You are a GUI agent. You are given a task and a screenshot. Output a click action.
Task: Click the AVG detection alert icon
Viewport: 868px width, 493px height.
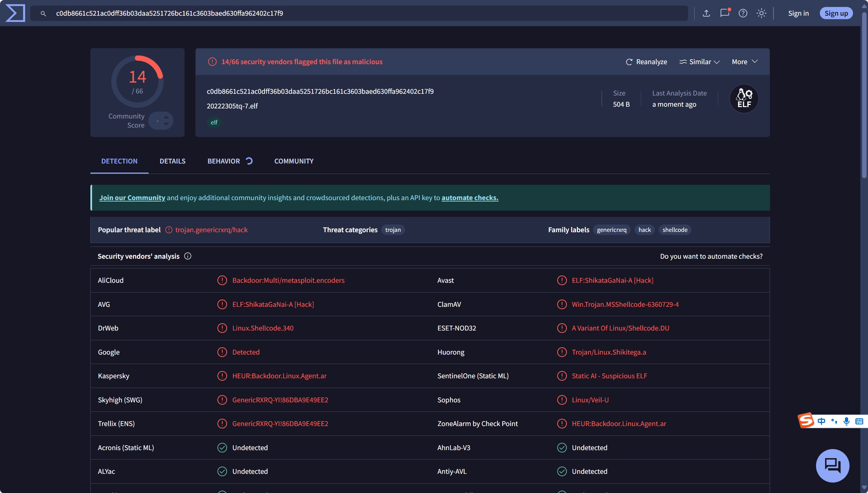[222, 304]
